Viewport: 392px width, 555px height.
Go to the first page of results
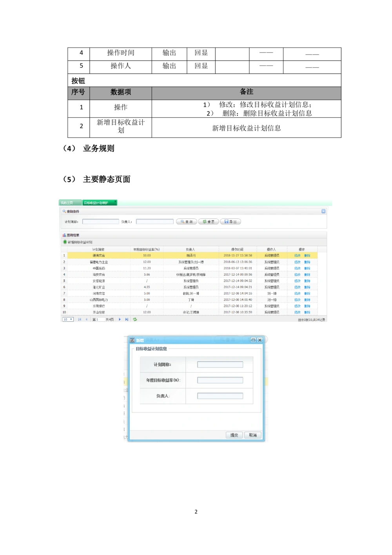click(x=80, y=319)
